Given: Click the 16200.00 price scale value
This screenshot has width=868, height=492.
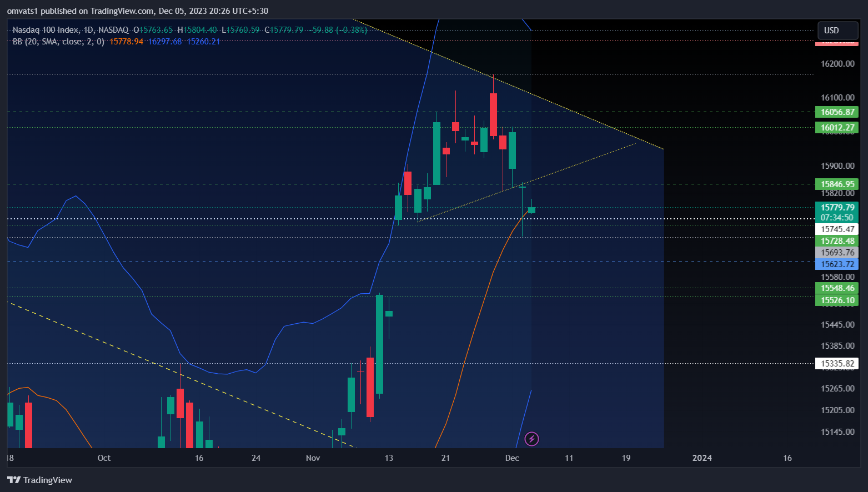Looking at the screenshot, I should click(837, 64).
